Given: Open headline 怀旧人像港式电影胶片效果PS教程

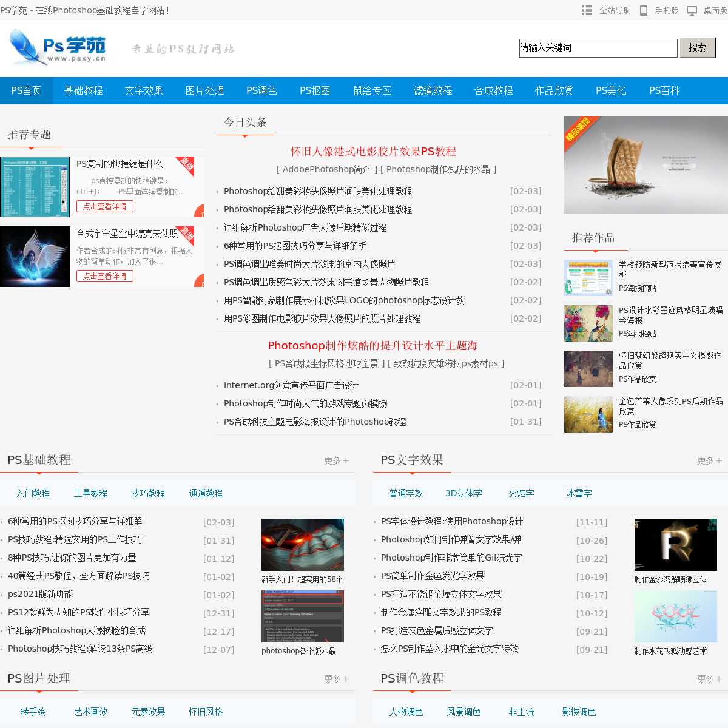Looking at the screenshot, I should pos(372,152).
